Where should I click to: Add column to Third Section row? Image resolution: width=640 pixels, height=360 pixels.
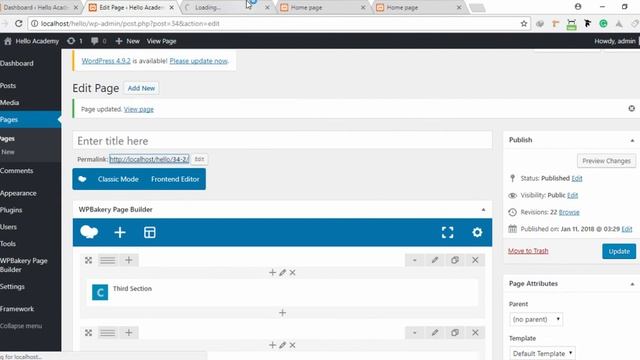tap(129, 260)
